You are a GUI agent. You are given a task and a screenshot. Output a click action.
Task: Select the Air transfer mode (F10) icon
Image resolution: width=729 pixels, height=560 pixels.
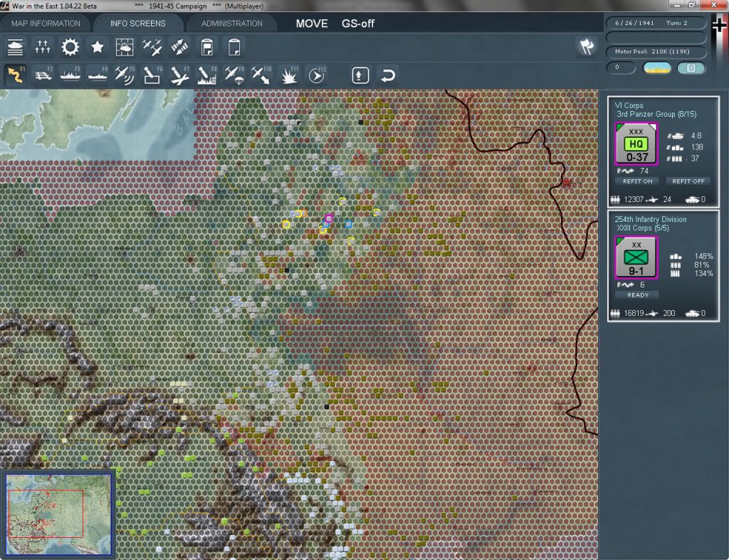point(261,75)
